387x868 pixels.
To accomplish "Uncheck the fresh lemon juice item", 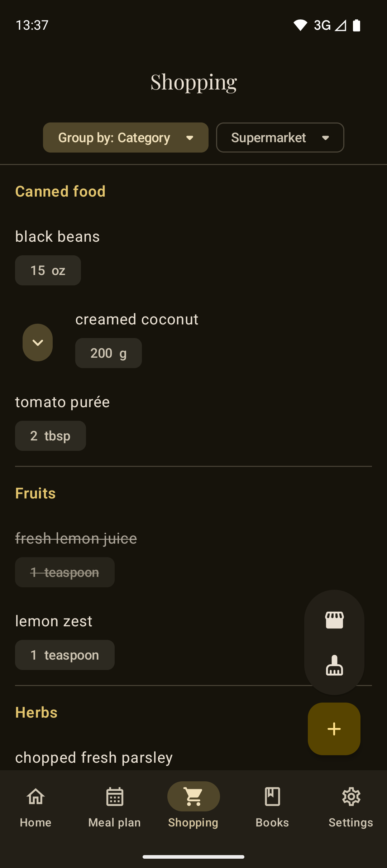I will 76,539.
